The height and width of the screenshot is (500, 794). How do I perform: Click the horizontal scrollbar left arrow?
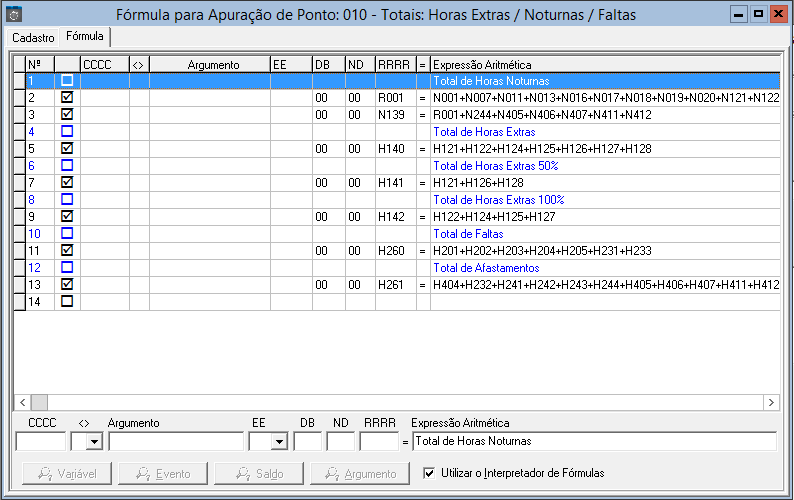pyautogui.click(x=22, y=401)
